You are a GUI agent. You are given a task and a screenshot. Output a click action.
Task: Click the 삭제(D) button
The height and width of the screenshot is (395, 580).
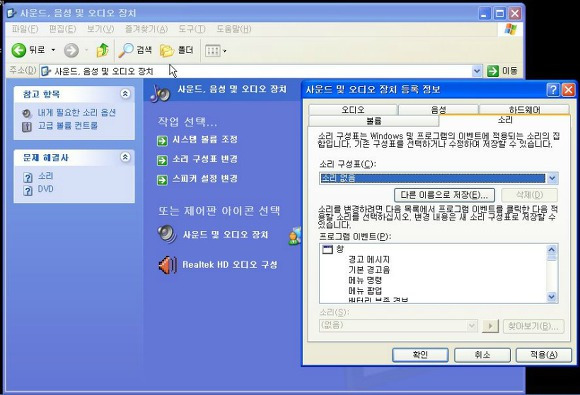[529, 195]
